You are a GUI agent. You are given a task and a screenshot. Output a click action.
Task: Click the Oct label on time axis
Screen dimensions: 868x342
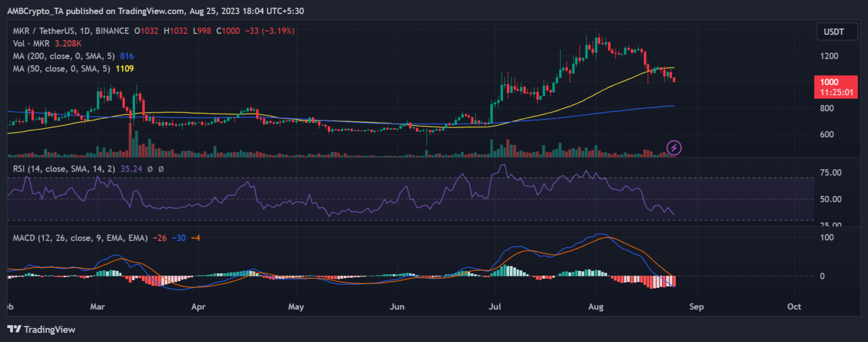point(795,307)
